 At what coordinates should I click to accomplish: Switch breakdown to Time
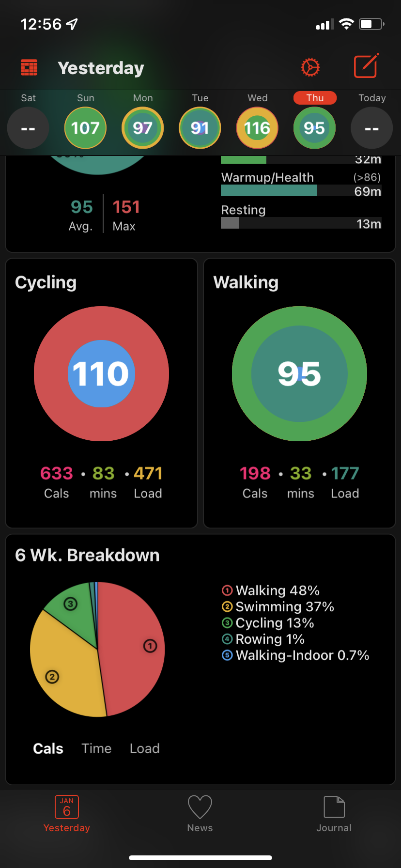(x=96, y=748)
